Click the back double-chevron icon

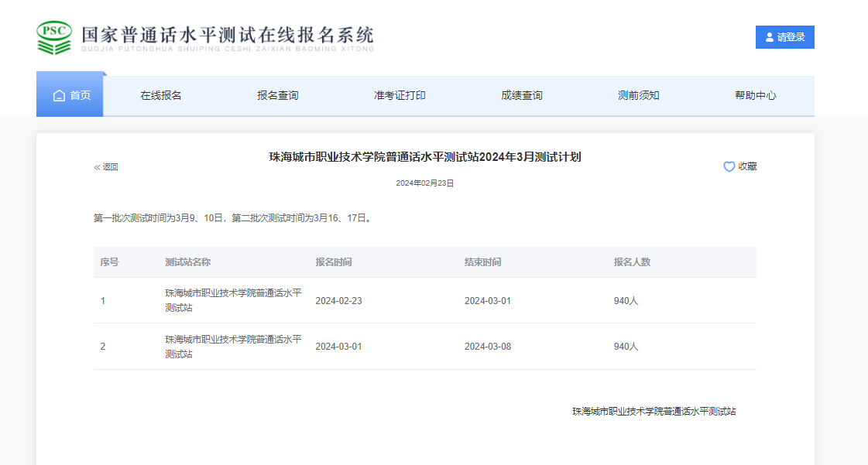click(x=97, y=167)
